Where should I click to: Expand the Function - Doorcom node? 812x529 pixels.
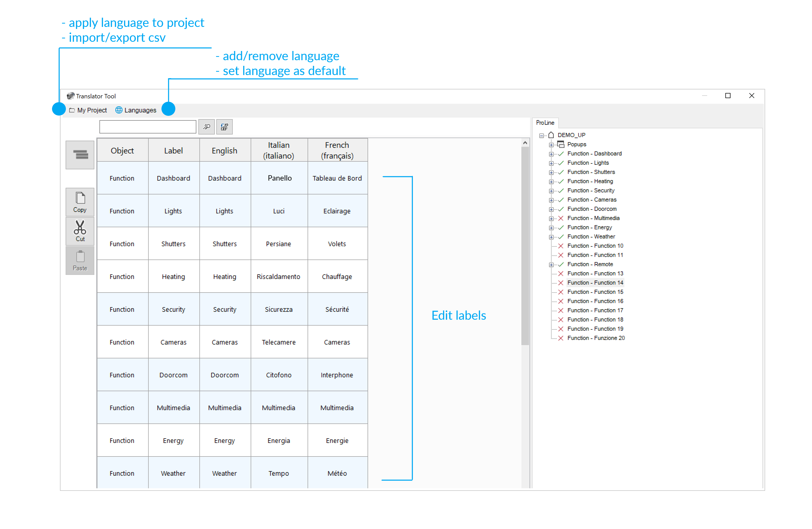pos(551,209)
